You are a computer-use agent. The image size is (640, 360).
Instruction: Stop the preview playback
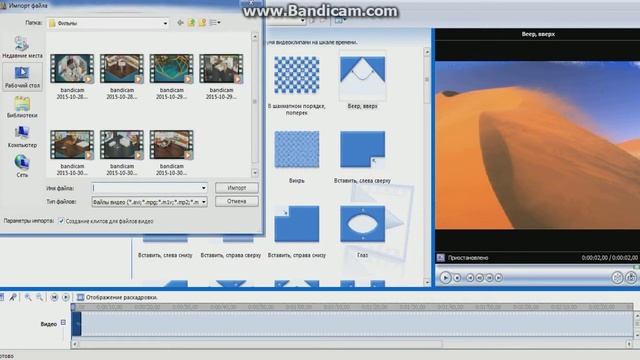click(x=457, y=278)
